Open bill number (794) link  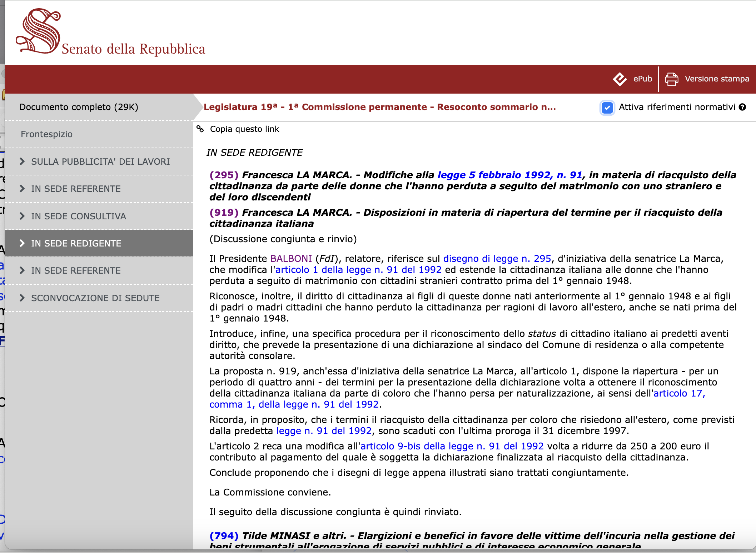tap(224, 536)
